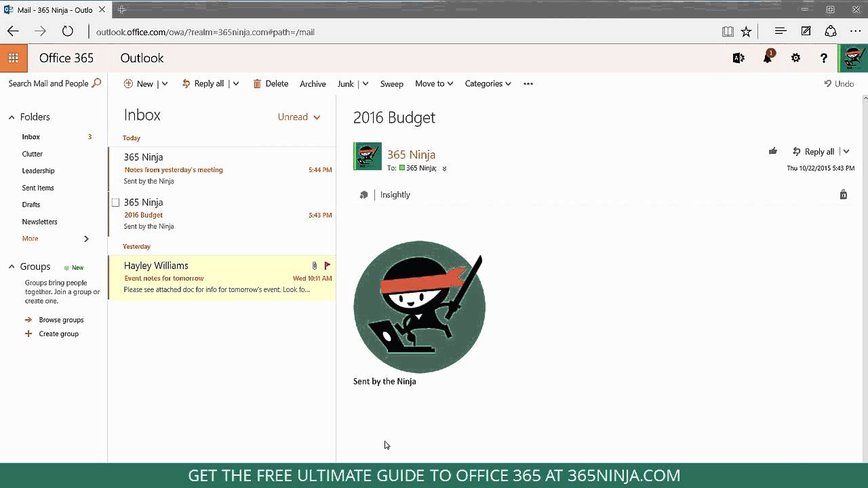
Task: Click Browse groups link
Action: (61, 320)
